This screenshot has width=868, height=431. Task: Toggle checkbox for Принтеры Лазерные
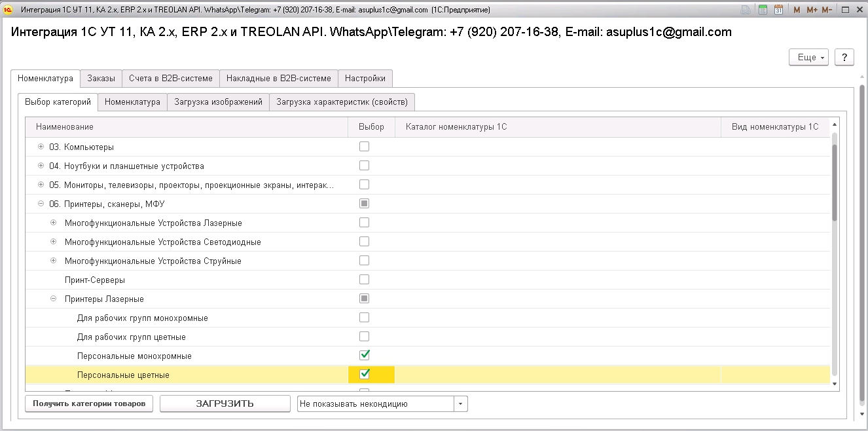pos(364,298)
